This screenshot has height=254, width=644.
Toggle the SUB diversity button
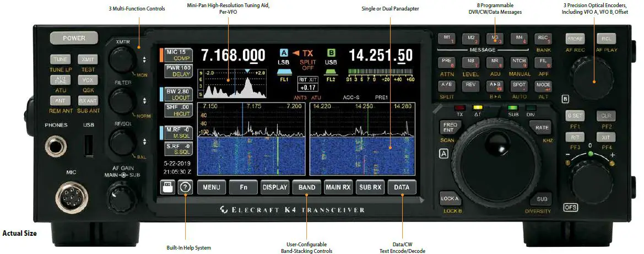tap(542, 199)
